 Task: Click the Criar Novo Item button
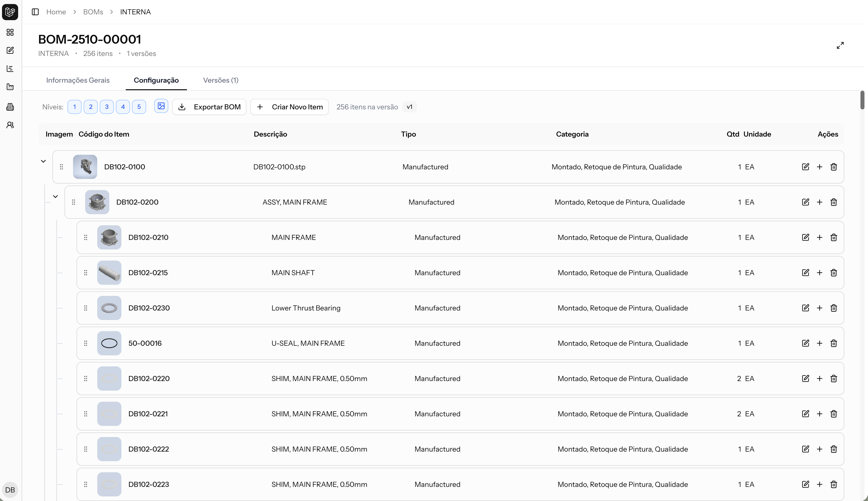[x=289, y=107]
